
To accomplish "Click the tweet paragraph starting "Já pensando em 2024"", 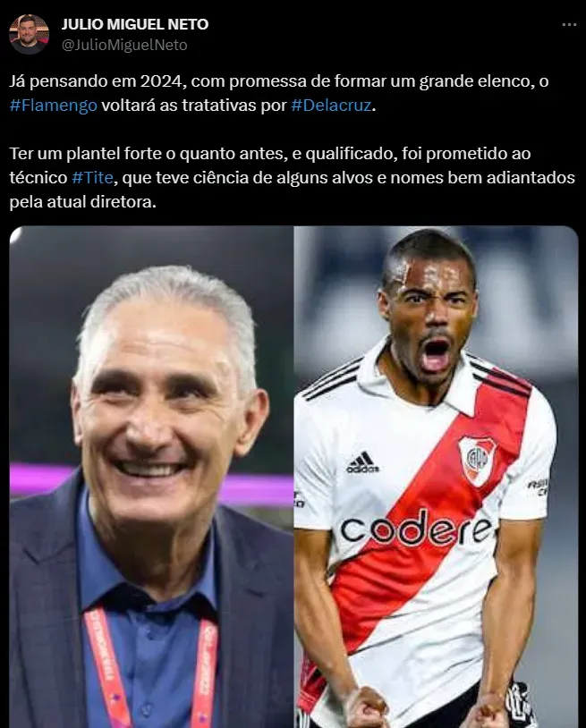I will coord(279,93).
